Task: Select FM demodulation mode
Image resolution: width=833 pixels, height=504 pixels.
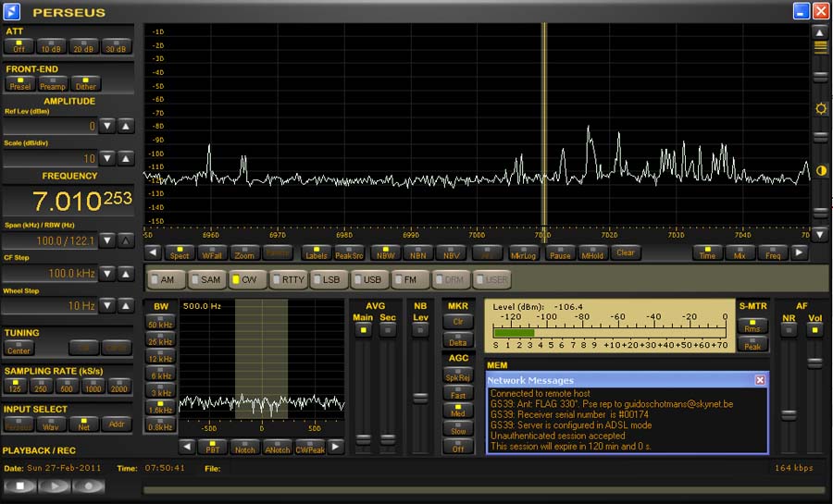Action: 410,279
